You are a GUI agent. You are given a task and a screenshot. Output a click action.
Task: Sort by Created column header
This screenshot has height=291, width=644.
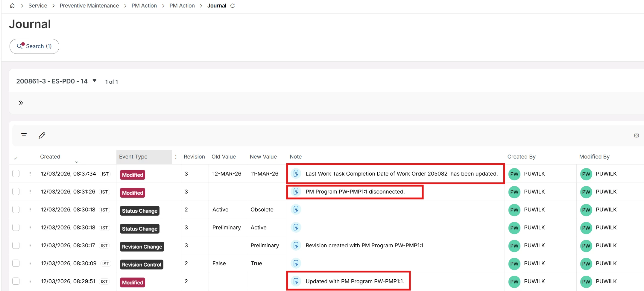pyautogui.click(x=50, y=157)
